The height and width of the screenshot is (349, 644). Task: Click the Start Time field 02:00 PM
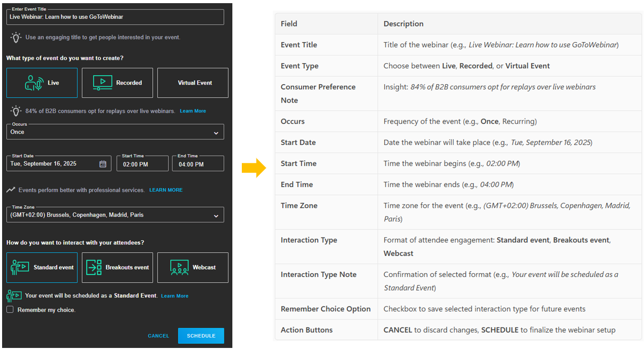point(142,163)
